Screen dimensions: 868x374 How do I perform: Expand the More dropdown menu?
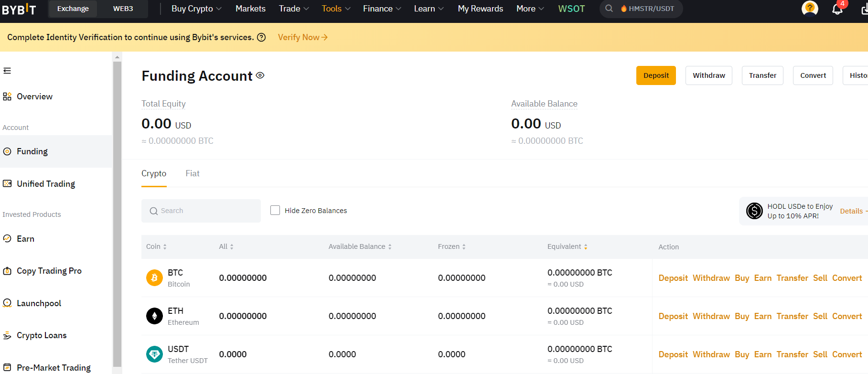click(530, 9)
